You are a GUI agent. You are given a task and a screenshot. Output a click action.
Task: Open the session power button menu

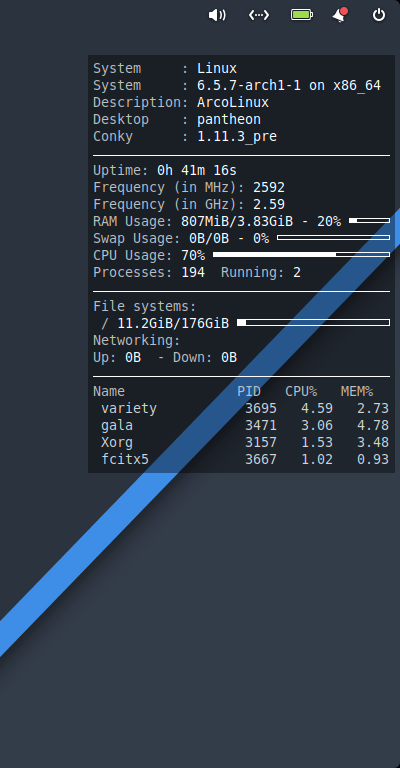click(379, 15)
